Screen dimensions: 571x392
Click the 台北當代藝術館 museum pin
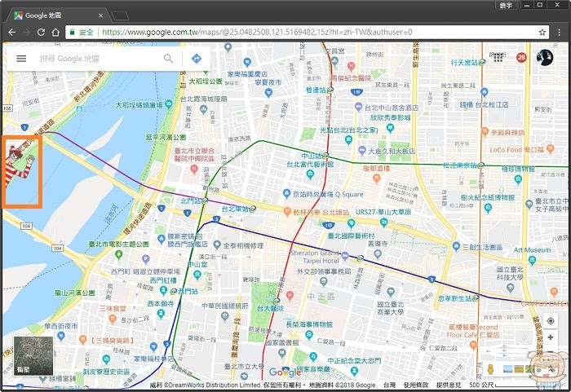coord(310,174)
